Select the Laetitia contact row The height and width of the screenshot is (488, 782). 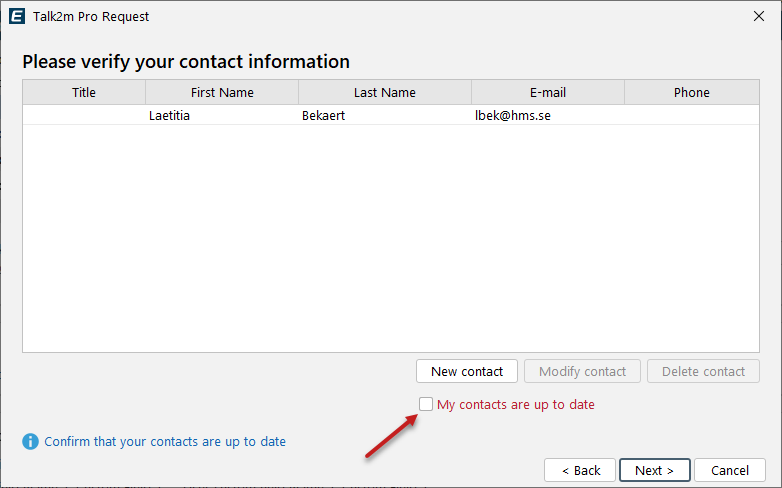(170, 115)
